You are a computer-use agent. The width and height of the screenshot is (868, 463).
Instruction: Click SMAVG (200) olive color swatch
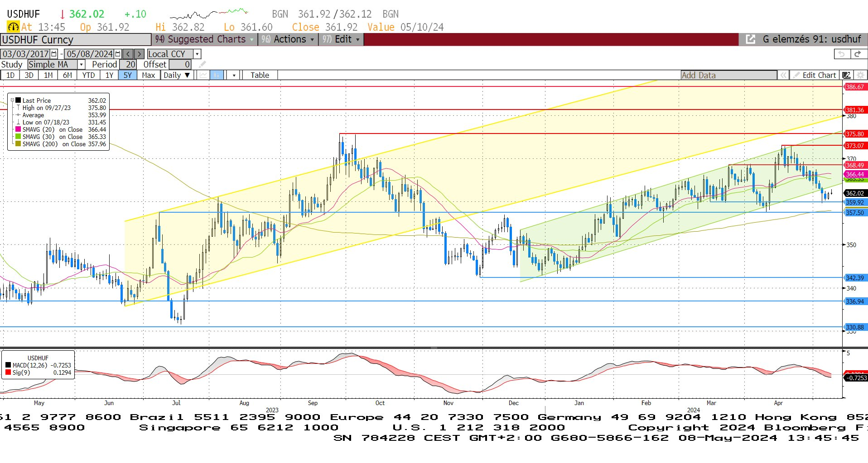tap(18, 144)
